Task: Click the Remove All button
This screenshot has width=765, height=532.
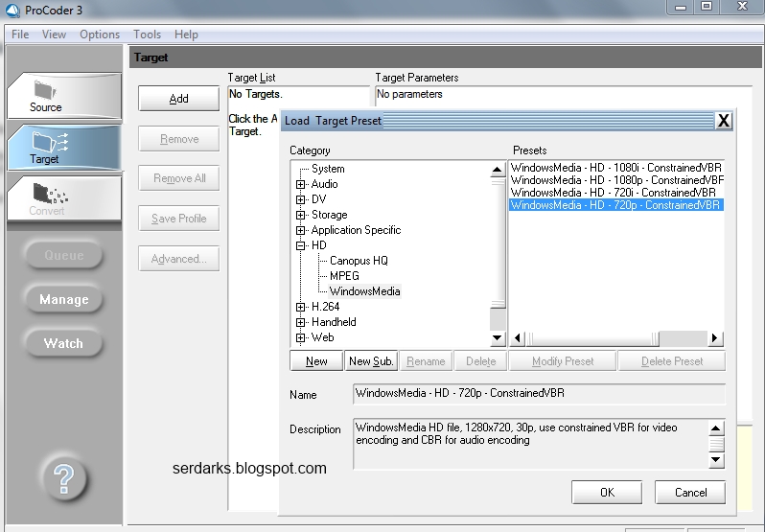Action: 178,178
